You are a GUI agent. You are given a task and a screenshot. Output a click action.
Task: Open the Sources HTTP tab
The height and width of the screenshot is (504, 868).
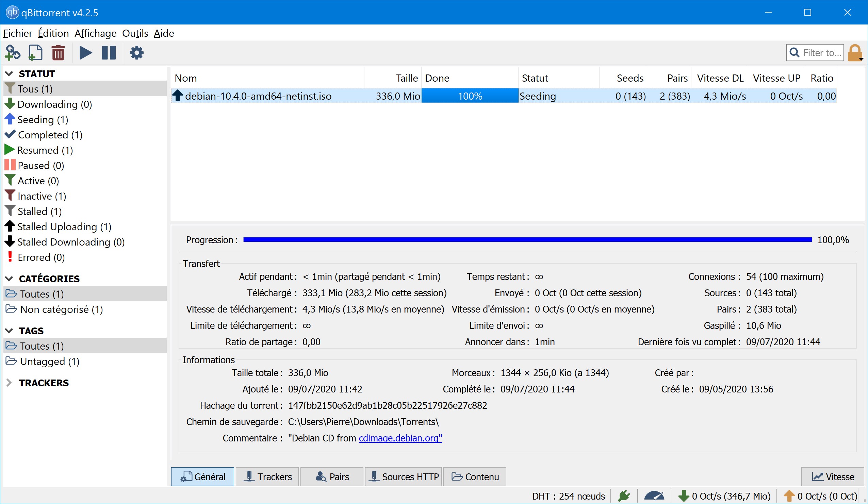point(403,476)
